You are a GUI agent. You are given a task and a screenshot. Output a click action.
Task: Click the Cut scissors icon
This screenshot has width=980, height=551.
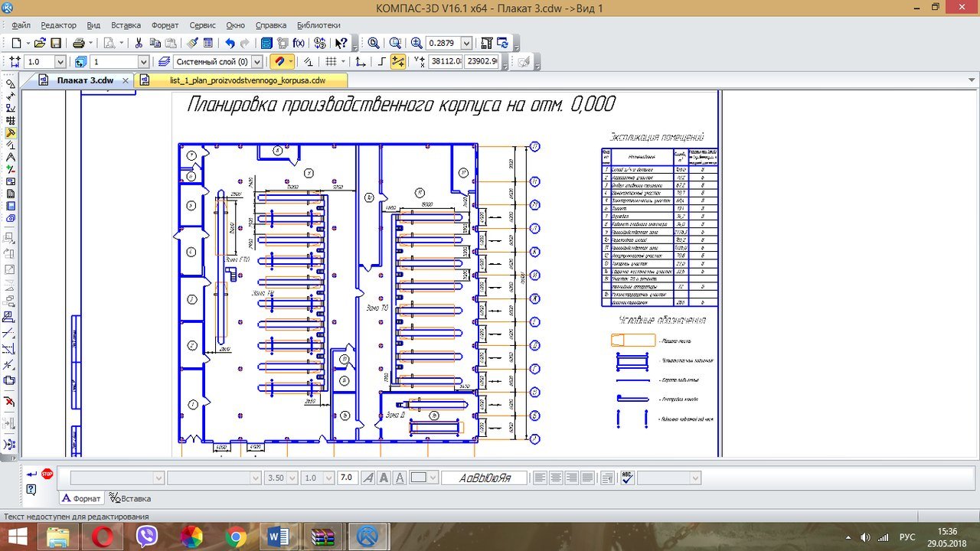click(x=139, y=44)
